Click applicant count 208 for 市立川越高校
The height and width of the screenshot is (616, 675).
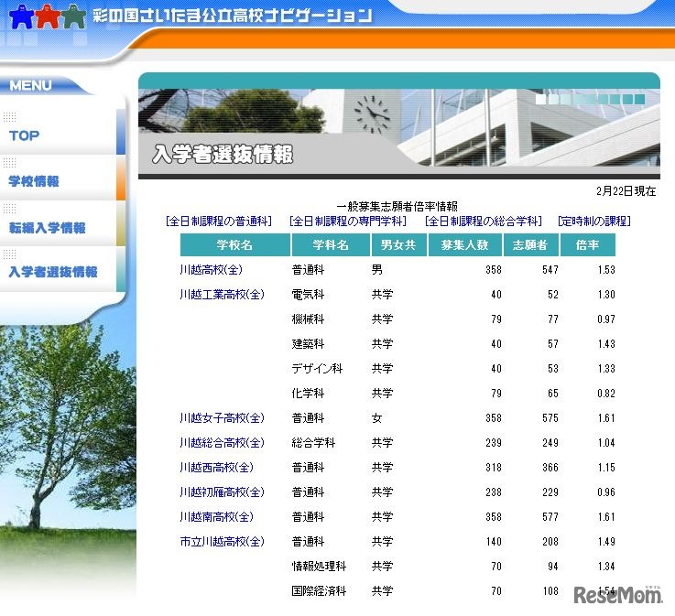(x=550, y=542)
